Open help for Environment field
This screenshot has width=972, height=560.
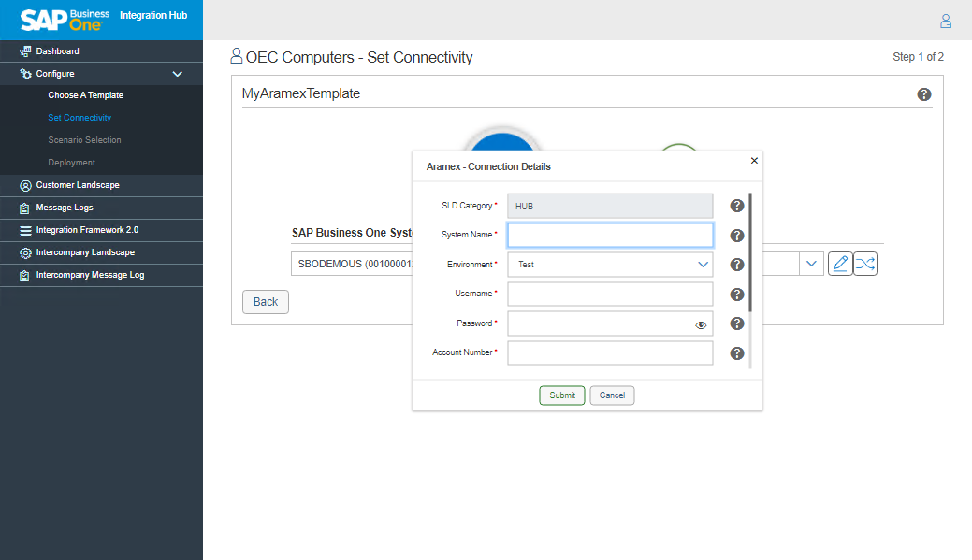click(737, 265)
